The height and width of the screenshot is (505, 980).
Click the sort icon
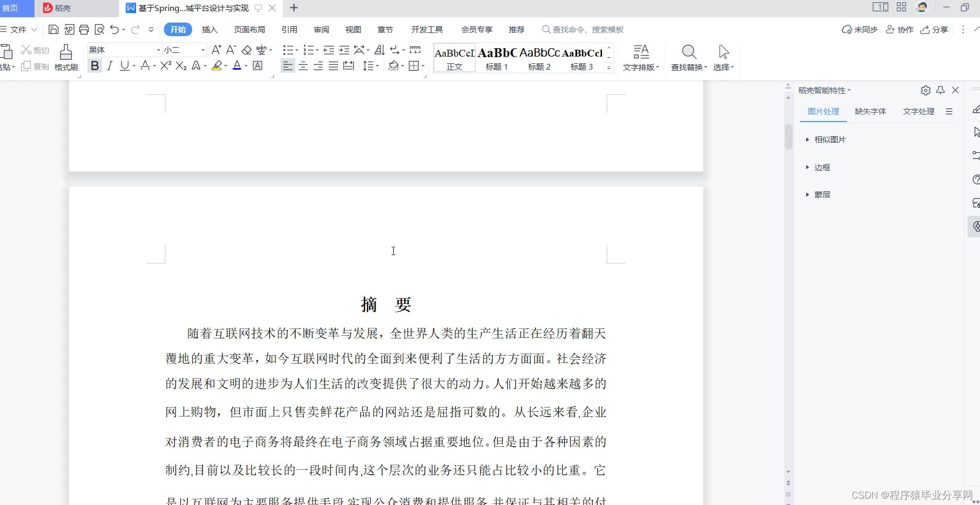click(380, 50)
